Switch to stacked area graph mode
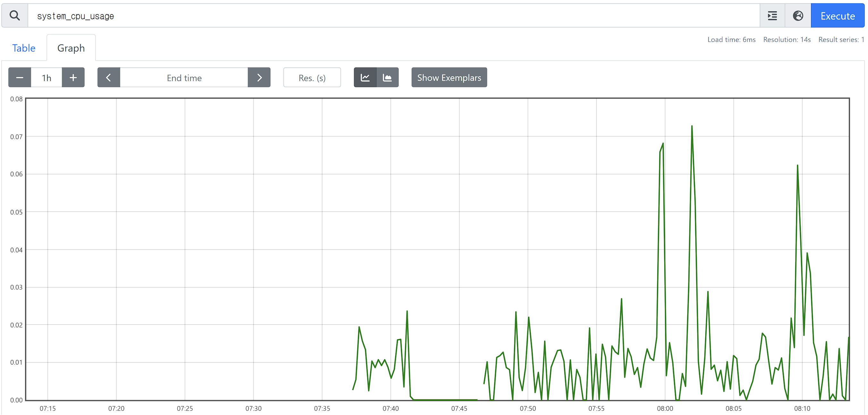The height and width of the screenshot is (415, 868). point(388,78)
